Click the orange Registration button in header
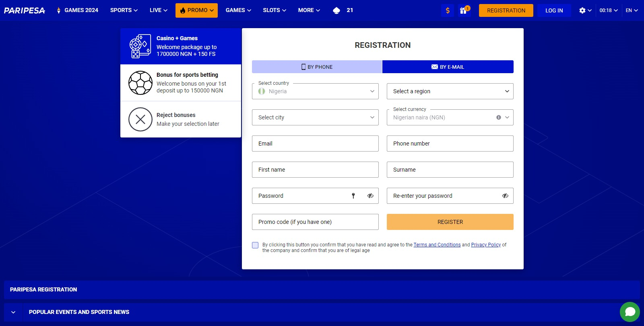Screen dimensions: 644x326 (x=506, y=10)
